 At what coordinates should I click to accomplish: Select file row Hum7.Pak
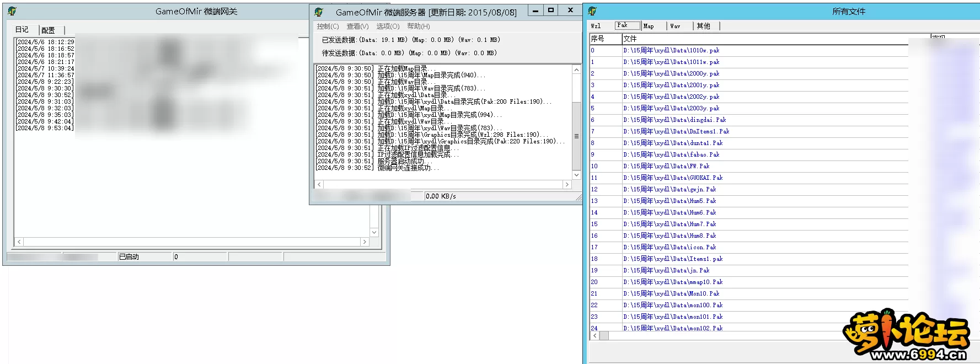pos(749,224)
